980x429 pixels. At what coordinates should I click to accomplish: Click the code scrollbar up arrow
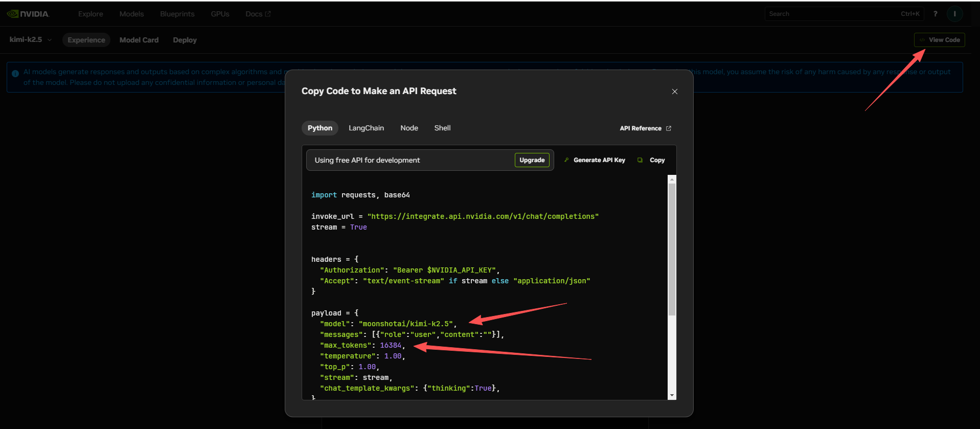pyautogui.click(x=672, y=179)
